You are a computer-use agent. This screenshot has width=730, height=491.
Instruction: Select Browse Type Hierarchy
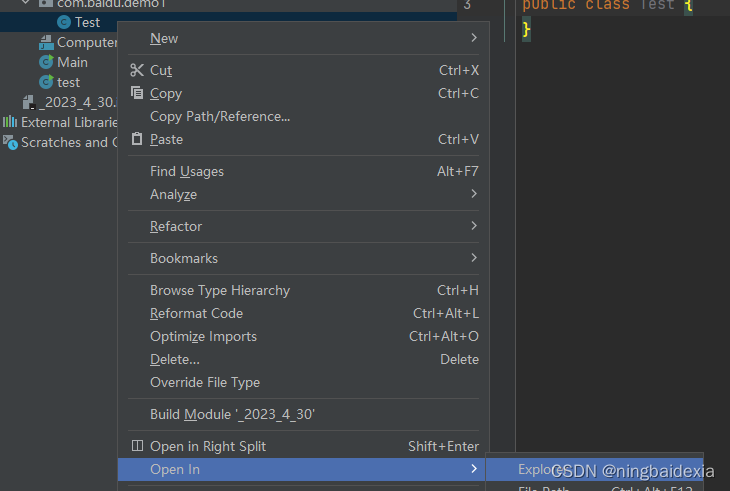pyautogui.click(x=304, y=290)
